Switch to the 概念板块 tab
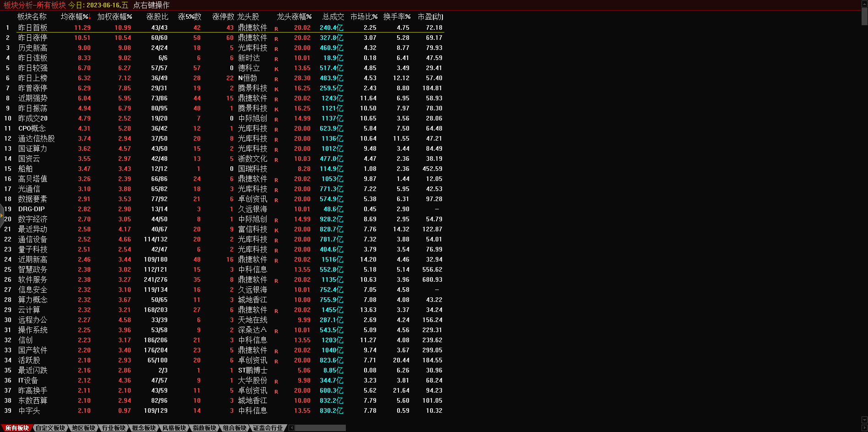This screenshot has height=432, width=868. tap(144, 428)
